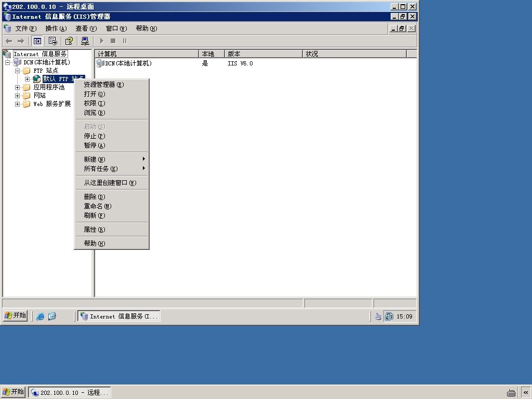Sort by the 计算机 column header
Screen dimensions: 532x399
[x=147, y=54]
